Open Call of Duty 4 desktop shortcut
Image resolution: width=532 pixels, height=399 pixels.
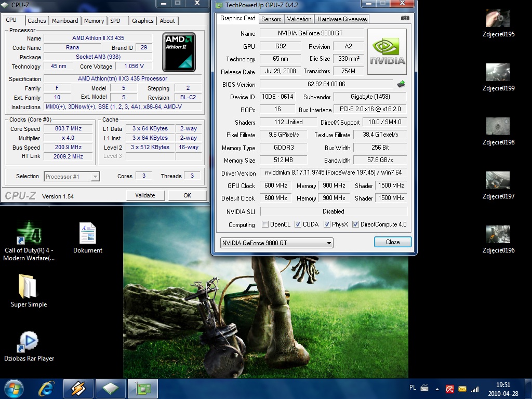click(29, 233)
